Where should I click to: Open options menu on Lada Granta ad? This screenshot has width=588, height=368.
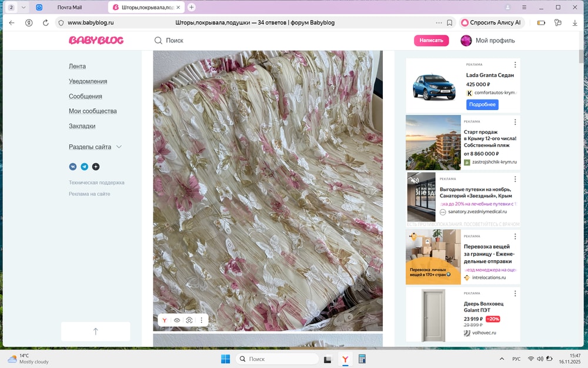pos(515,65)
